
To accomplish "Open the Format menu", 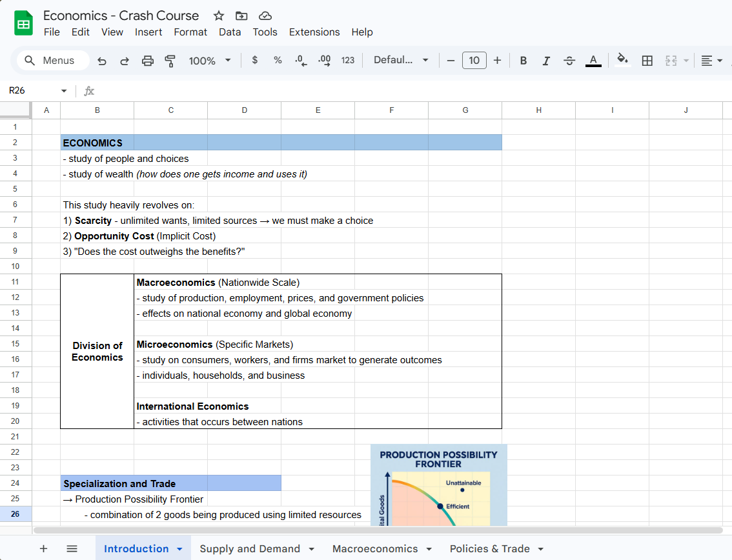I will [x=190, y=32].
